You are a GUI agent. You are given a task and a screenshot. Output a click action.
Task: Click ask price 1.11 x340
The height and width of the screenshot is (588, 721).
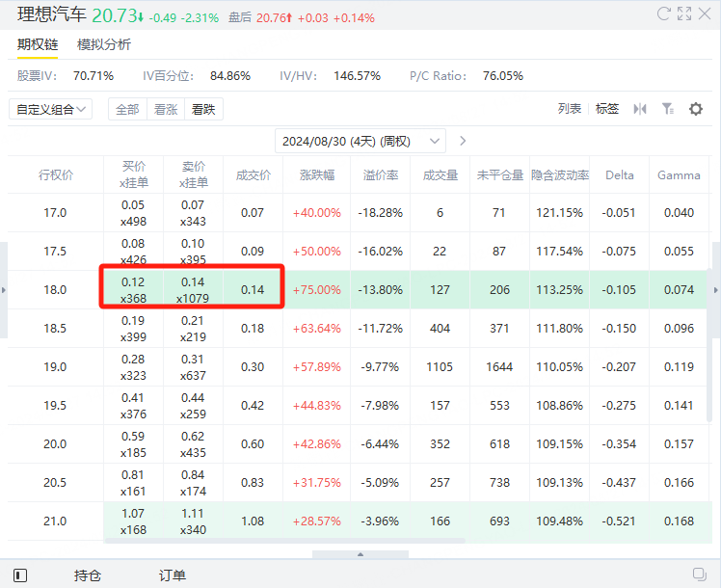pos(193,521)
